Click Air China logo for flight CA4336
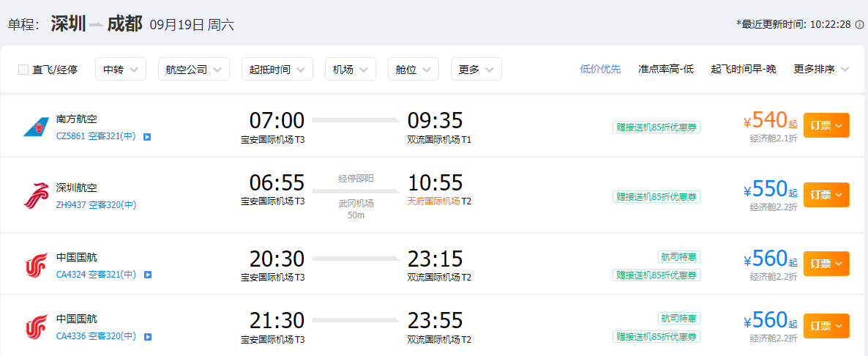Viewport: 868px width, 356px height. [36, 327]
